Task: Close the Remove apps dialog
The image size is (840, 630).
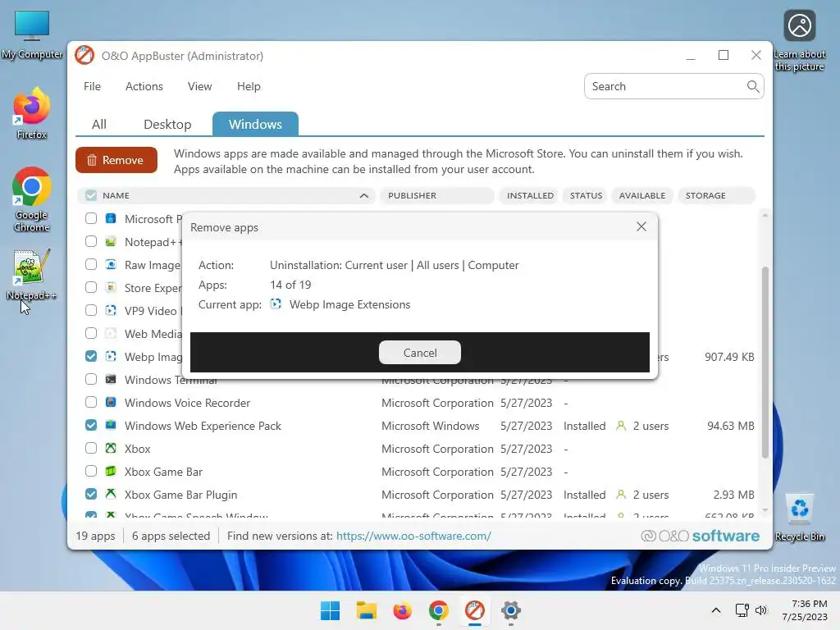Action: coord(641,226)
